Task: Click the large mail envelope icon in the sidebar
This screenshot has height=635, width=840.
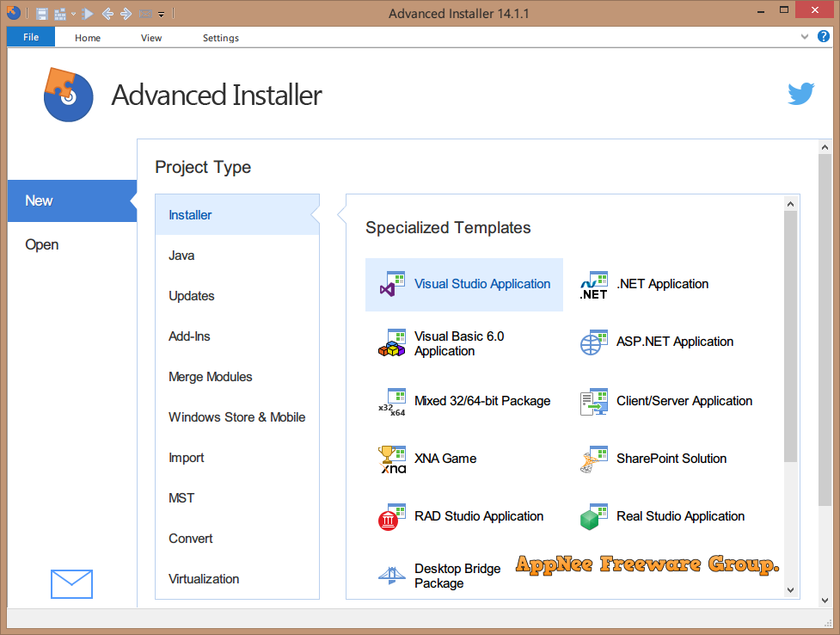Action: (x=71, y=584)
